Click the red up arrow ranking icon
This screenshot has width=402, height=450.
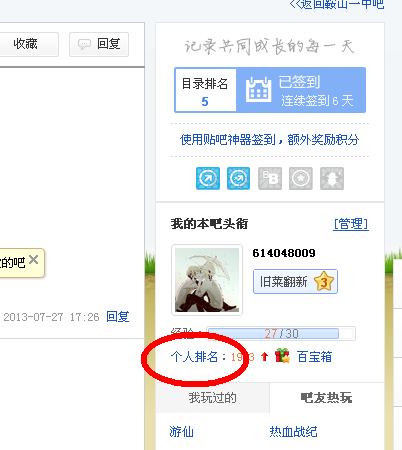tap(264, 357)
